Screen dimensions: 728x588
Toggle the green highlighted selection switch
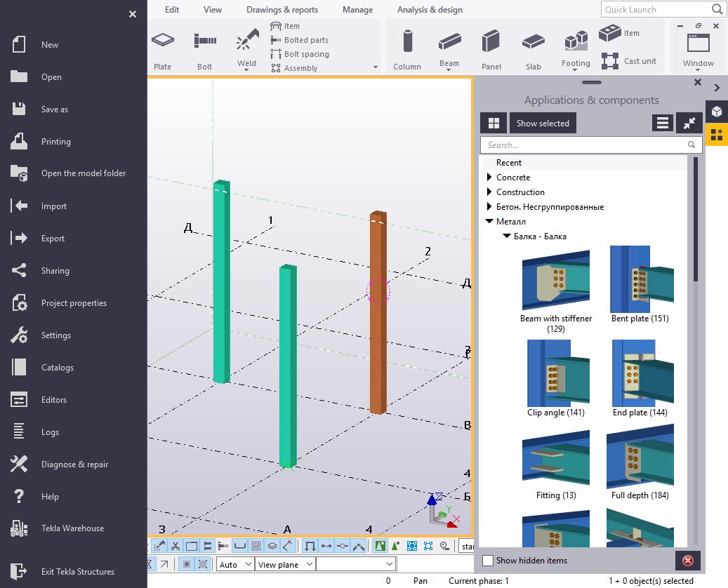(380, 546)
